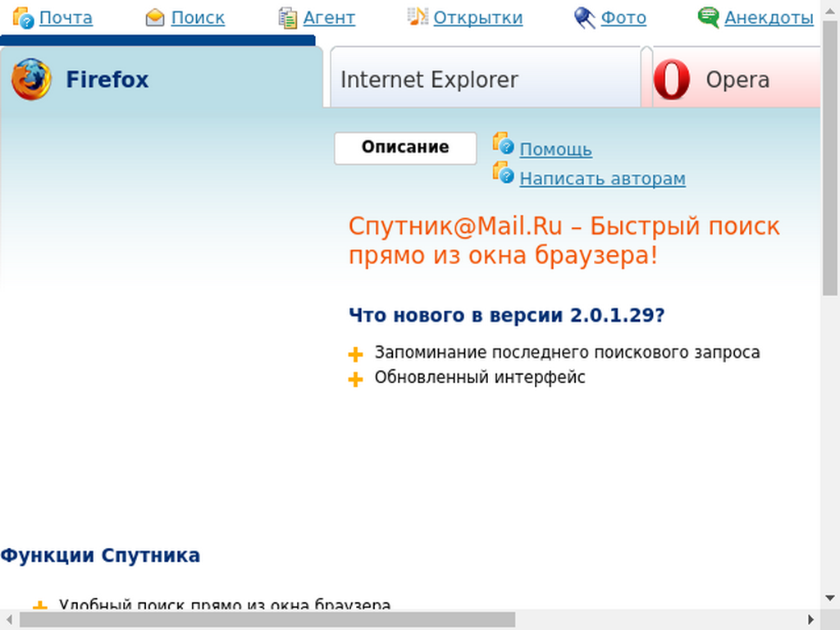Click the Открытки music note icon

pos(418,16)
